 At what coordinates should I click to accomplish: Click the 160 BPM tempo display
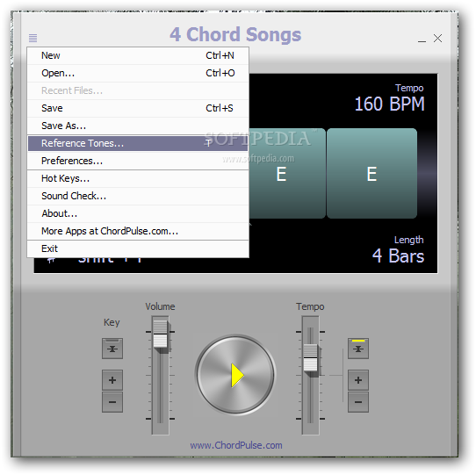click(x=389, y=104)
